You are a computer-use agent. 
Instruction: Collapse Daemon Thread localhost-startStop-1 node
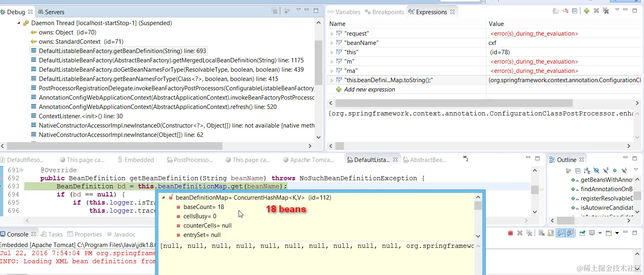pyautogui.click(x=19, y=23)
